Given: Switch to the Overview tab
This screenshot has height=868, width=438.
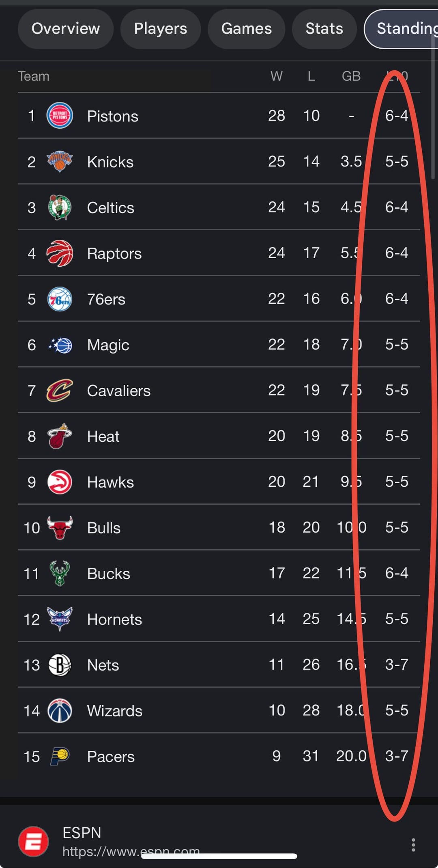Looking at the screenshot, I should click(x=65, y=29).
